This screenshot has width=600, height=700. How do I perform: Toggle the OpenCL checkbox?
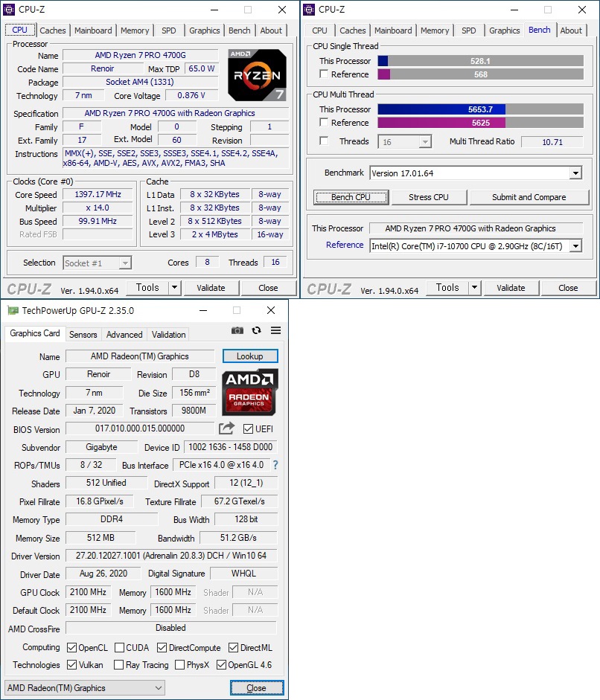click(71, 647)
